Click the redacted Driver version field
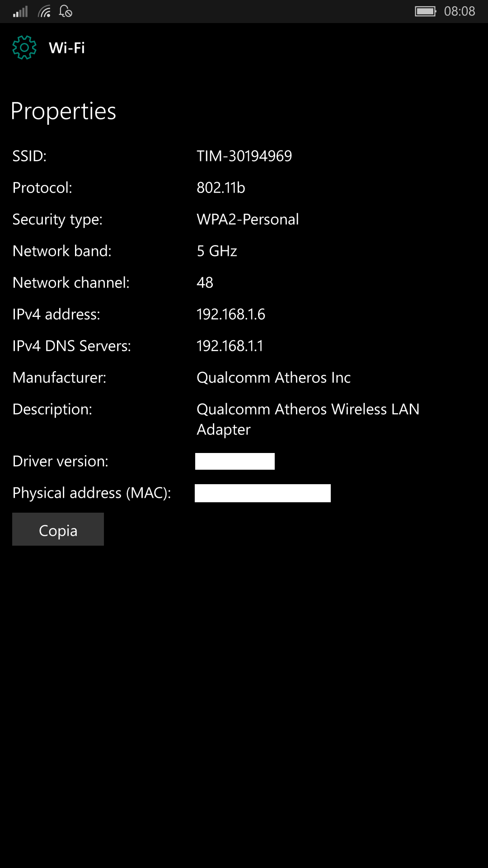The width and height of the screenshot is (488, 868). pyautogui.click(x=235, y=461)
